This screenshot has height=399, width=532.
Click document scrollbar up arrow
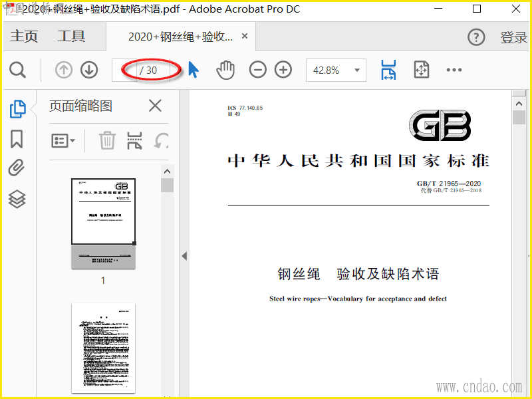[519, 104]
